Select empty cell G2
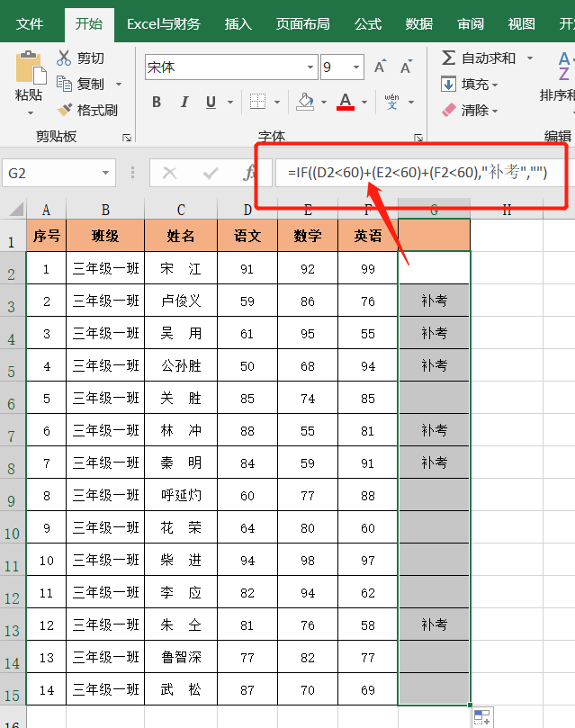This screenshot has height=728, width=575. (434, 268)
